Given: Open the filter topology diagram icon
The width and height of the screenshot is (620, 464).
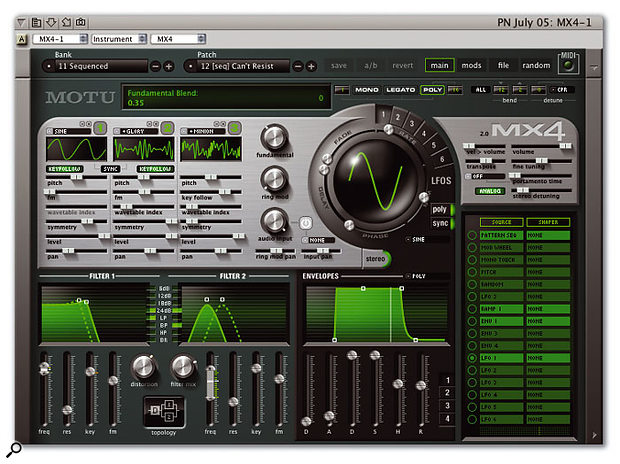Looking at the screenshot, I should (164, 411).
